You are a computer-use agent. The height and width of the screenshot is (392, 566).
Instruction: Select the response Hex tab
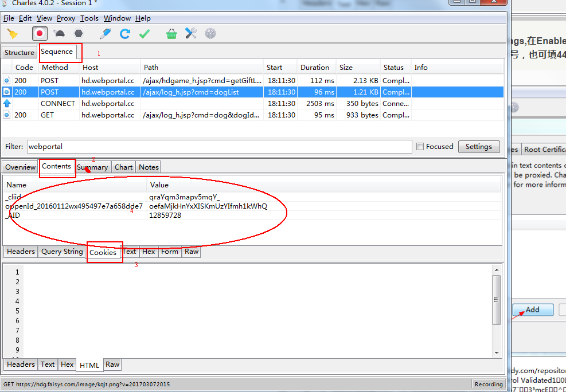point(67,364)
